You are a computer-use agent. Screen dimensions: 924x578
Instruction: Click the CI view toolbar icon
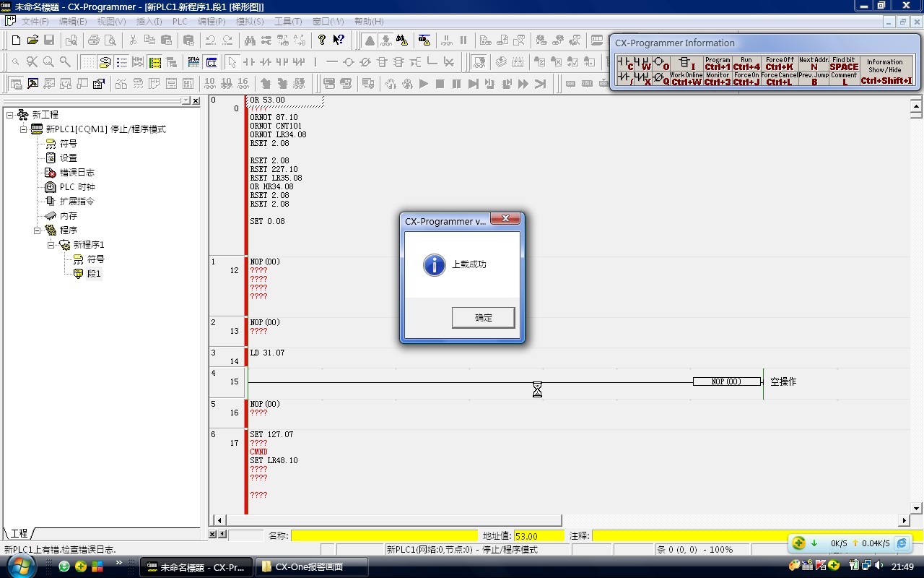[211, 62]
